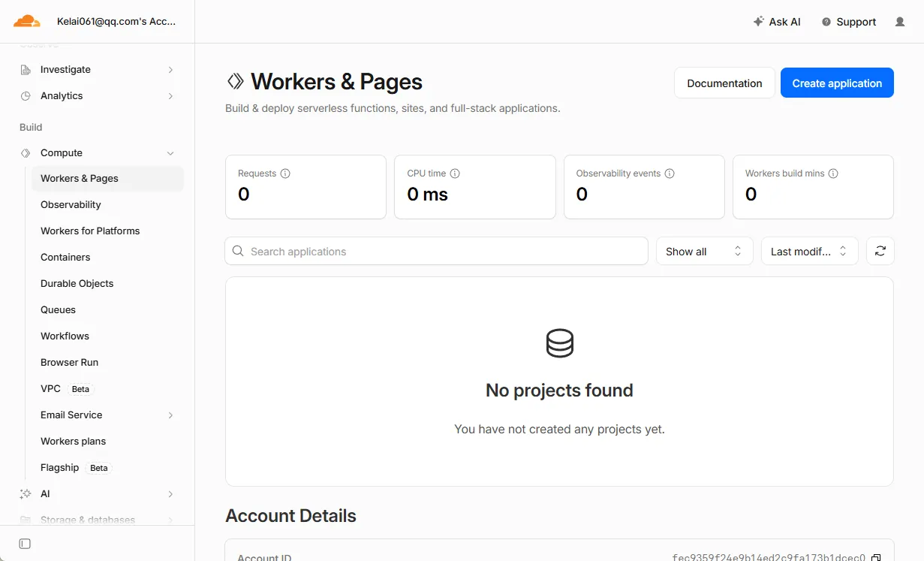Click the AI sparkle sidebar icon
Image resolution: width=924 pixels, height=561 pixels.
(26, 494)
